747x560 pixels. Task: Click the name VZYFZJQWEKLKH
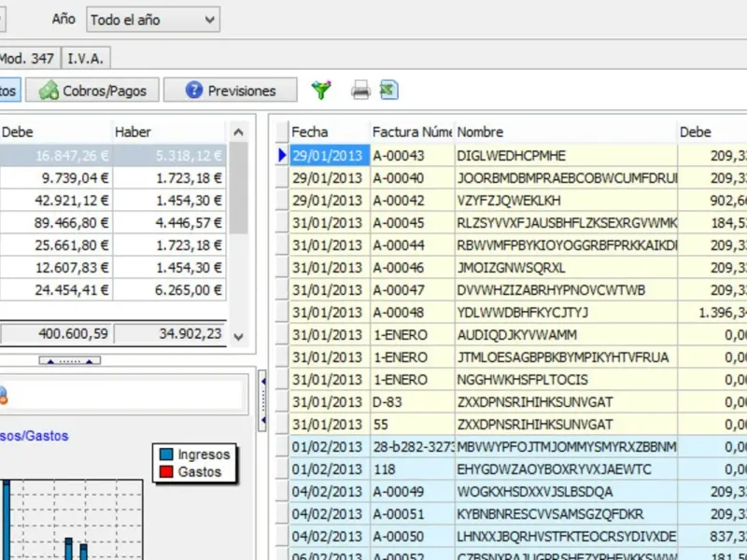[x=508, y=201]
